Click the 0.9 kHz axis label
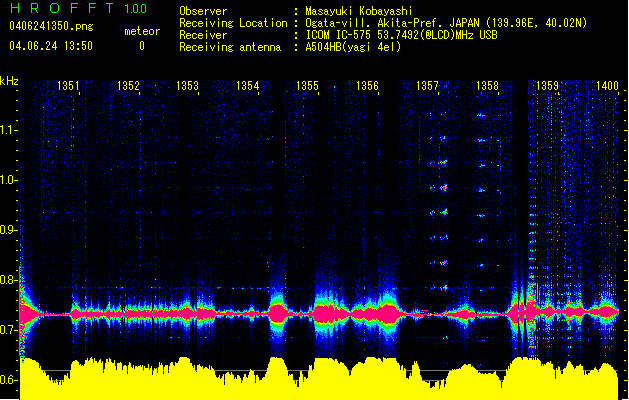The height and width of the screenshot is (400, 629). pos(8,230)
